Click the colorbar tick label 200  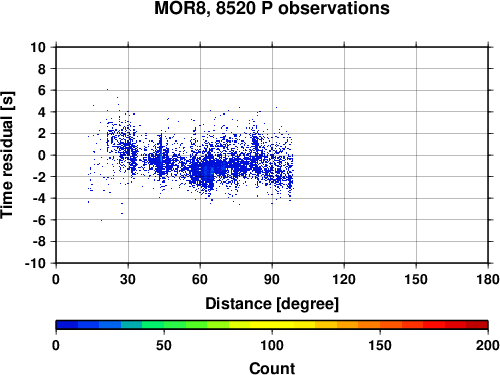point(488,345)
